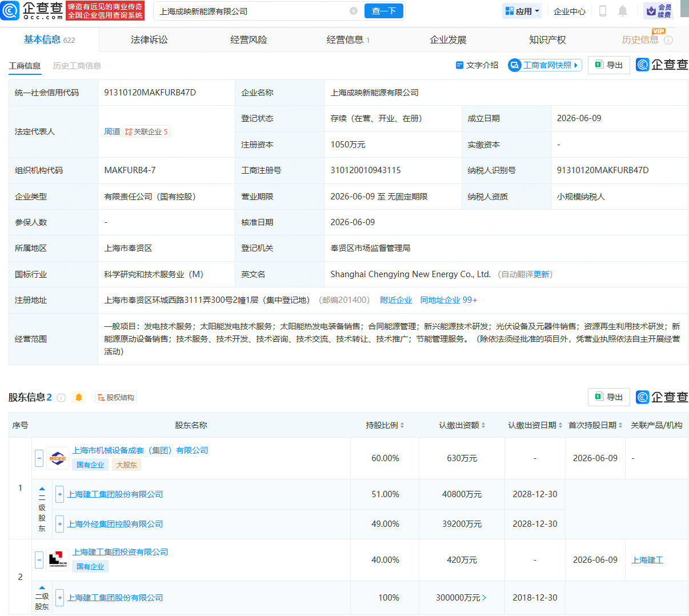
Task: Click the 国有企业 tag under 上海市机械设备成套
Action: coord(90,465)
